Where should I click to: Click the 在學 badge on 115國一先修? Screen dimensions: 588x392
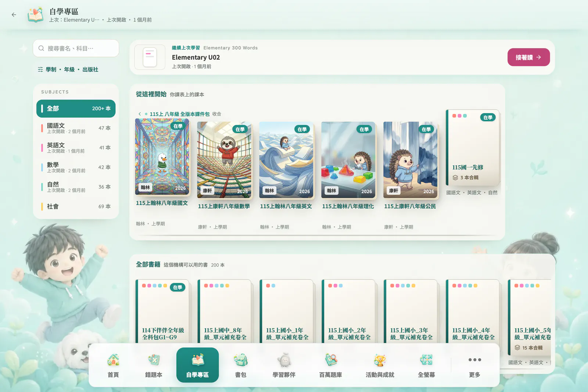click(488, 118)
